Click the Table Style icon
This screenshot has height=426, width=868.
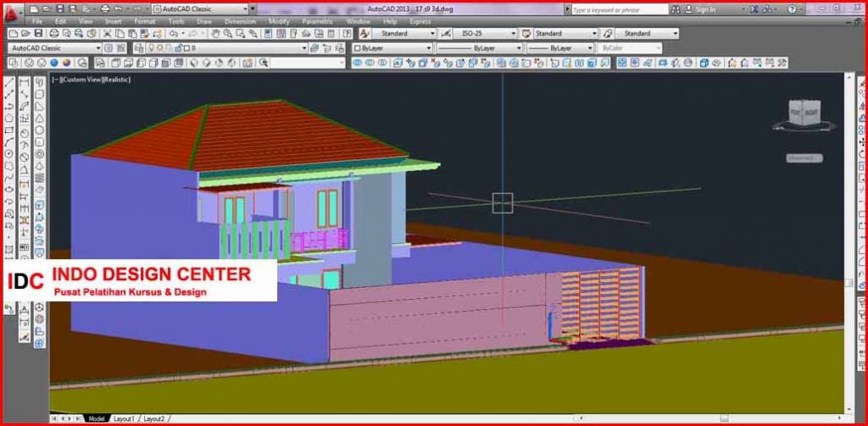[x=526, y=34]
